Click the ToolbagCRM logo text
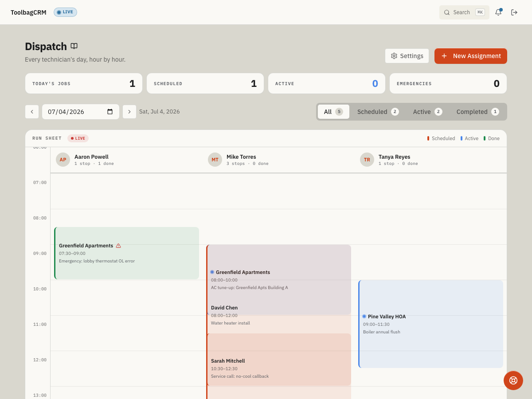The width and height of the screenshot is (532, 399). coord(28,12)
